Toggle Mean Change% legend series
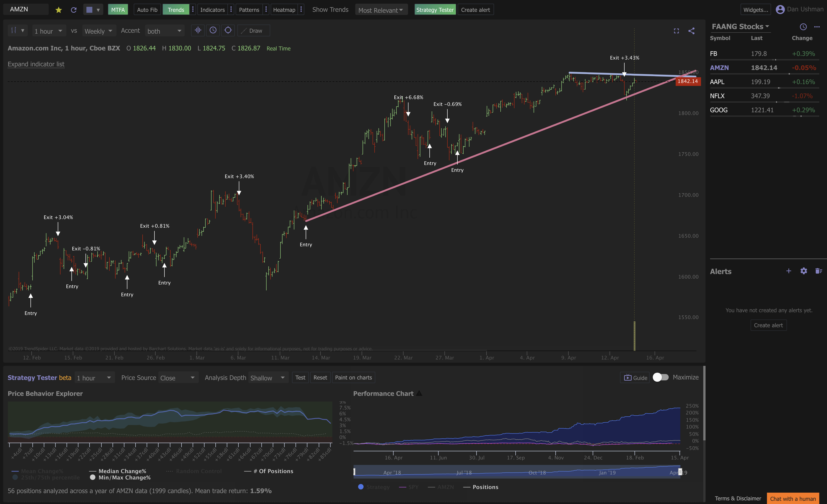The image size is (827, 504). tap(42, 471)
